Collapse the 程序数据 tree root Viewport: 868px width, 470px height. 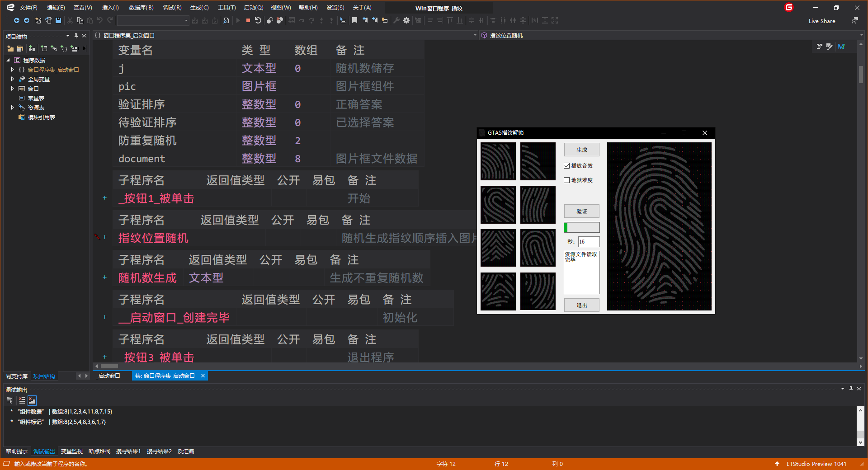[x=8, y=60]
